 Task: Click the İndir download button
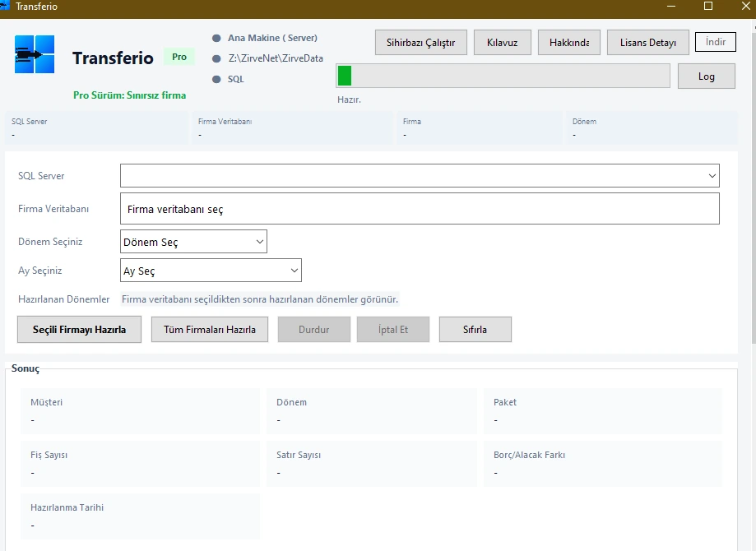(x=716, y=42)
